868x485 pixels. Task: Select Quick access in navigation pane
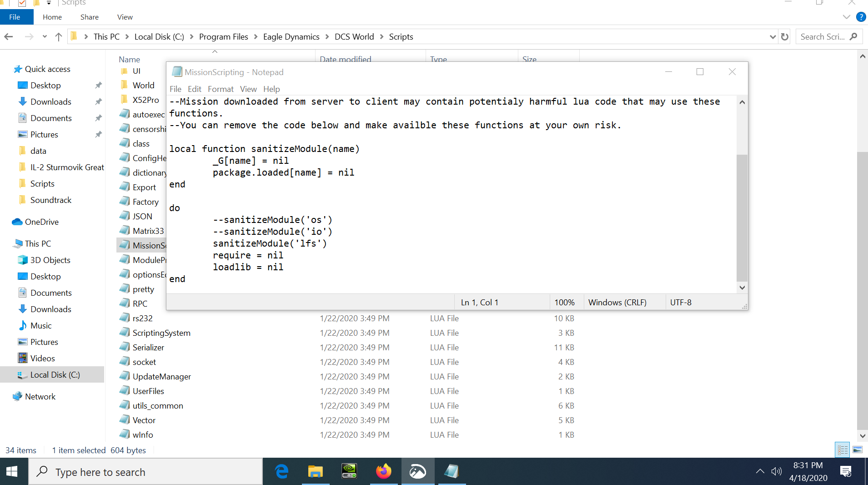[x=47, y=69]
